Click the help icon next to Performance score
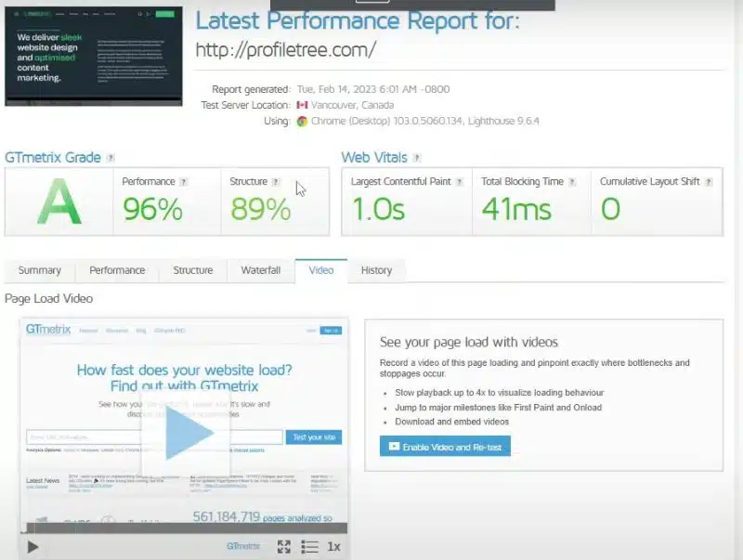Viewport: 743px width, 560px height. [183, 182]
